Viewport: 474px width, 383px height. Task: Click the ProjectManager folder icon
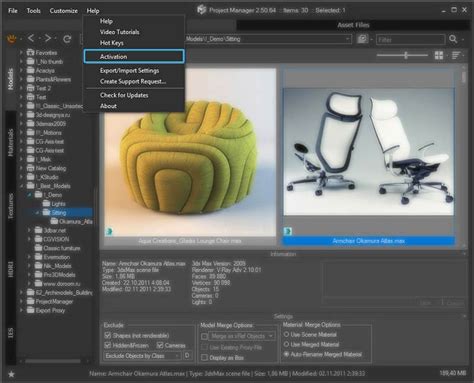tap(31, 301)
